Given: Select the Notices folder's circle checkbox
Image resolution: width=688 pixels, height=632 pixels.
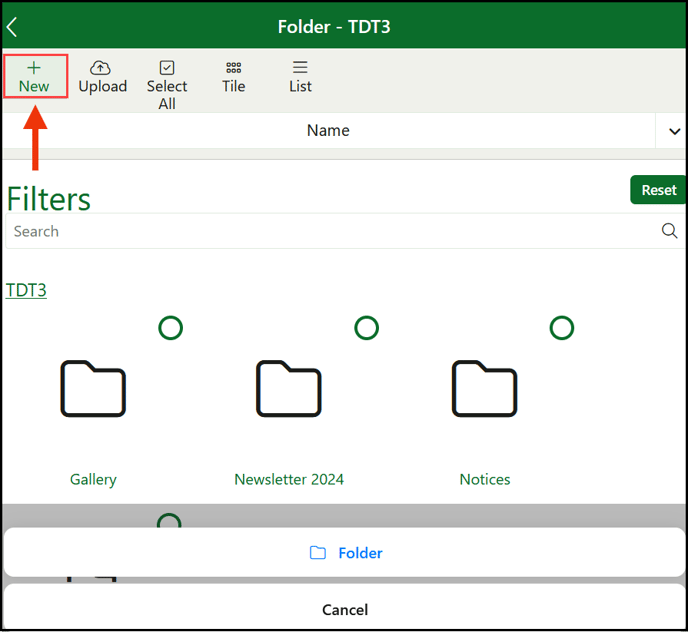Looking at the screenshot, I should [562, 328].
